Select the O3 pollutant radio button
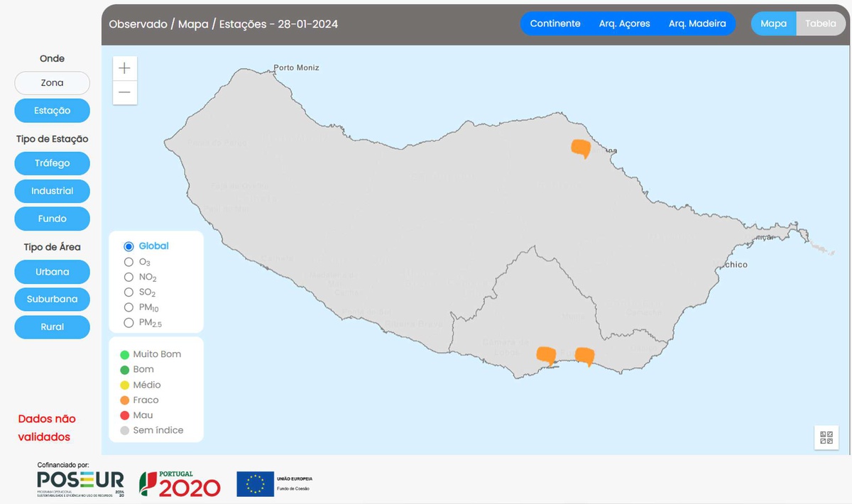Viewport: 852px width, 504px height. (x=129, y=262)
